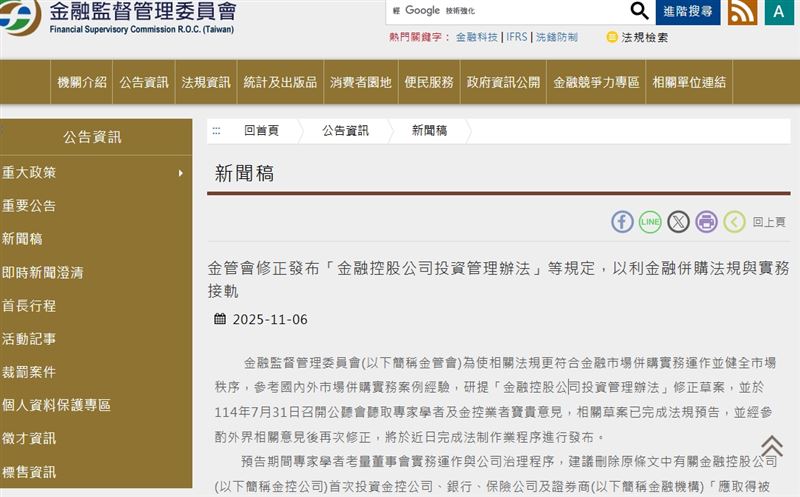The width and height of the screenshot is (800, 497).
Task: Open 相關單位連結 navigation menu
Action: click(689, 82)
